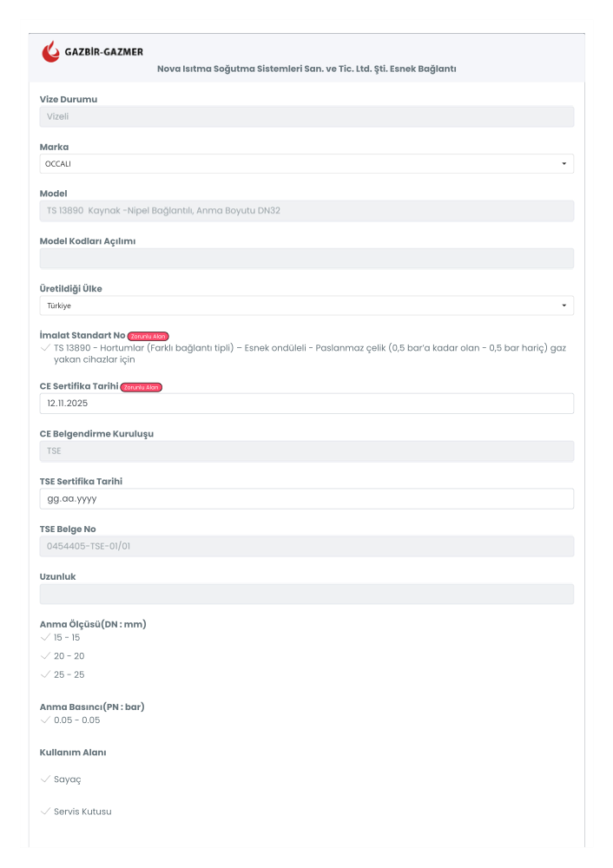The width and height of the screenshot is (613, 868).
Task: Expand the Üretildiği Ülke dropdown with Türkiye
Action: (x=306, y=306)
